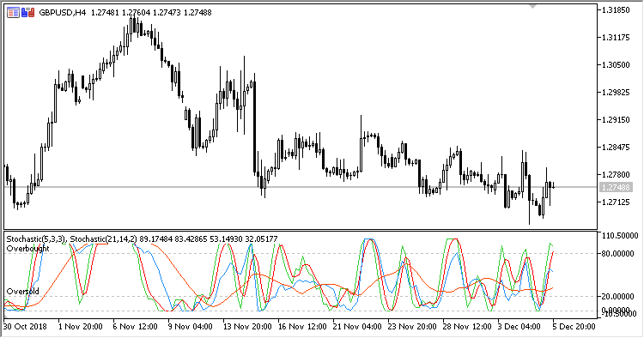
Task: Click the Stochastic(21,14,2) indicator label
Action: click(104, 238)
